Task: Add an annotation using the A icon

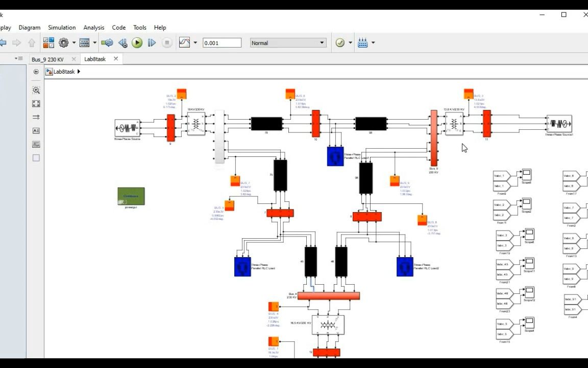Action: tap(36, 130)
